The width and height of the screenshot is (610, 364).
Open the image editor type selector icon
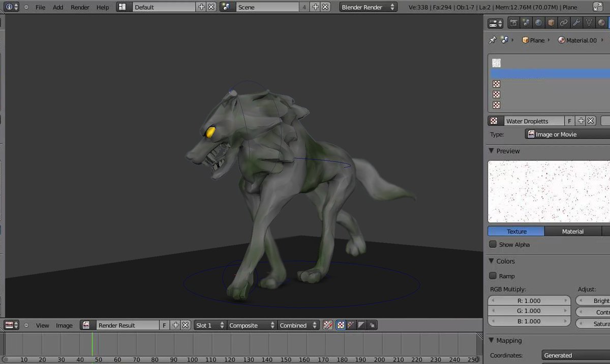coord(11,325)
